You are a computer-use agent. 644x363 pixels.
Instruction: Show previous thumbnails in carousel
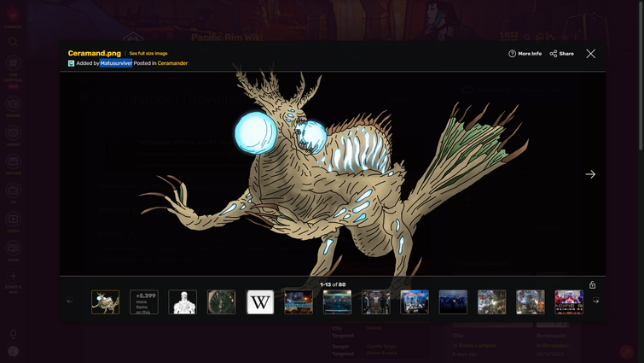(70, 301)
